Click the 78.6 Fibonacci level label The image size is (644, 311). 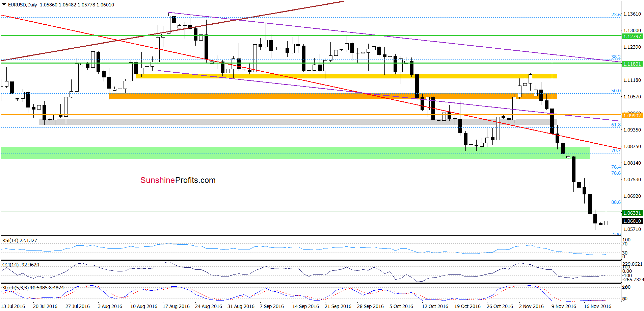(x=616, y=173)
